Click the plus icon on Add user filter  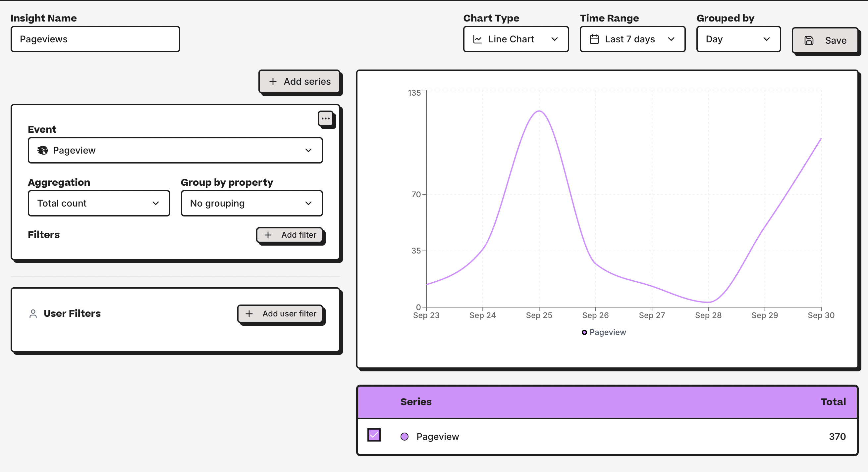(249, 314)
